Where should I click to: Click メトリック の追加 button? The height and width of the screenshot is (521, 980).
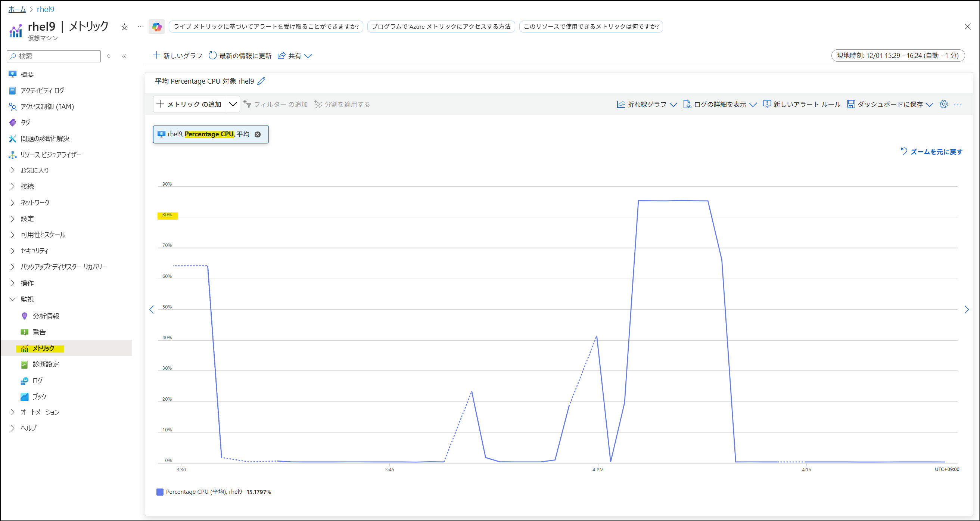(x=189, y=104)
